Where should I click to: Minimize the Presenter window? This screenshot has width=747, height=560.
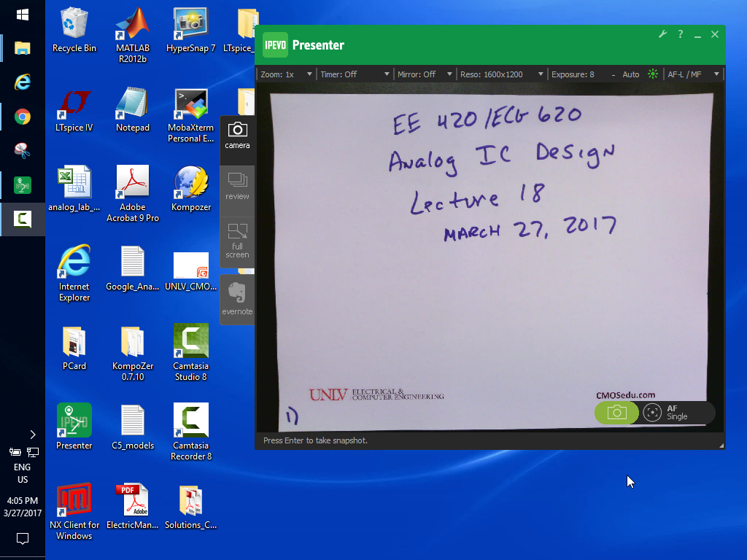pyautogui.click(x=697, y=35)
